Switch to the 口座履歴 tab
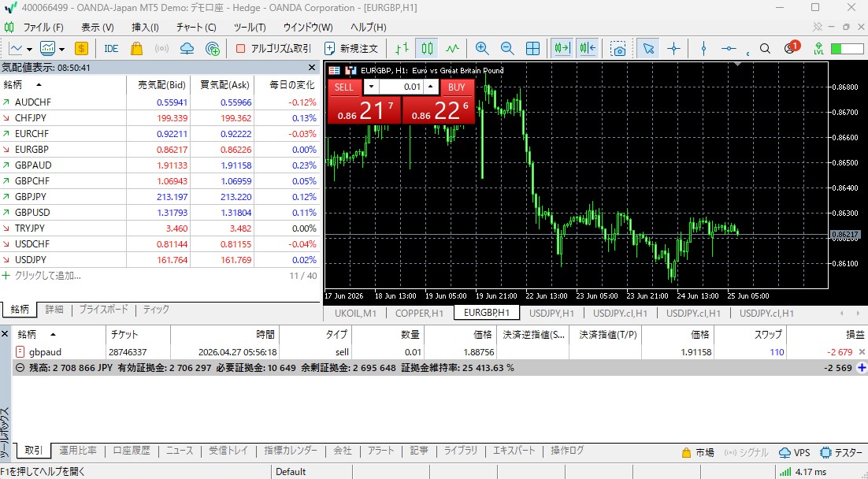The height and width of the screenshot is (479, 868). click(x=132, y=451)
